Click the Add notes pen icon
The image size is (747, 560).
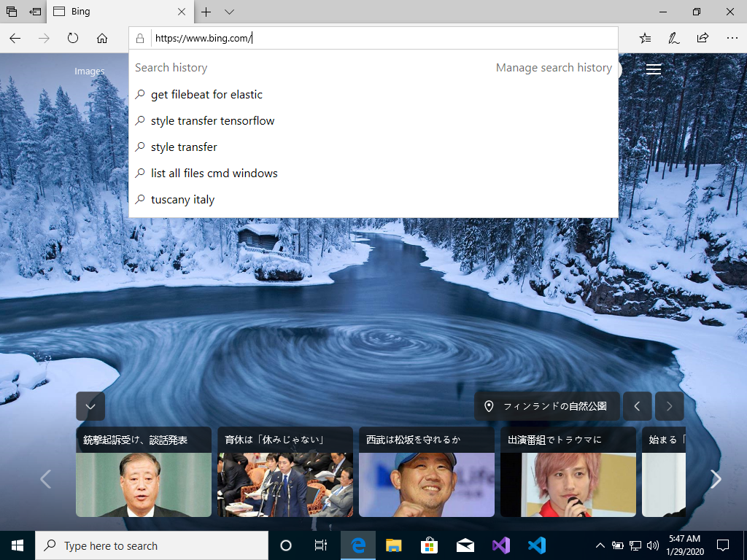click(674, 38)
